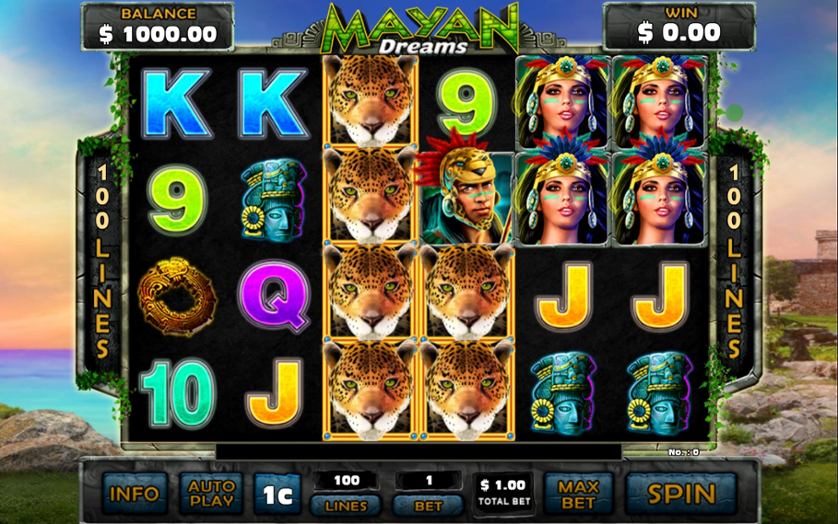The height and width of the screenshot is (524, 838).
Task: Click the Mayan warrior symbol
Action: 466,190
